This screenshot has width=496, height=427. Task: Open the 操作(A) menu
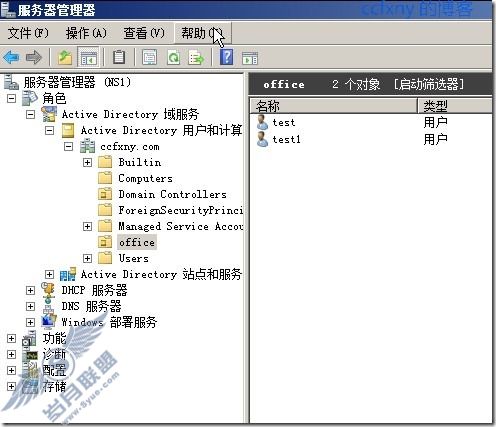coord(86,33)
